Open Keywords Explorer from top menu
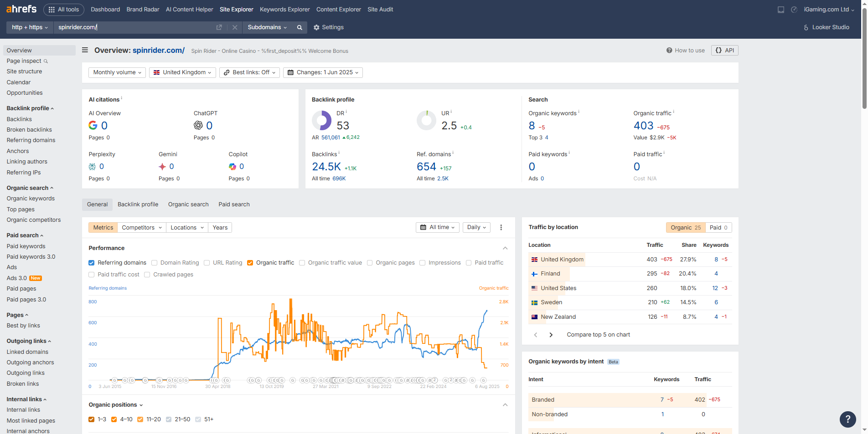The height and width of the screenshot is (434, 868). [284, 10]
